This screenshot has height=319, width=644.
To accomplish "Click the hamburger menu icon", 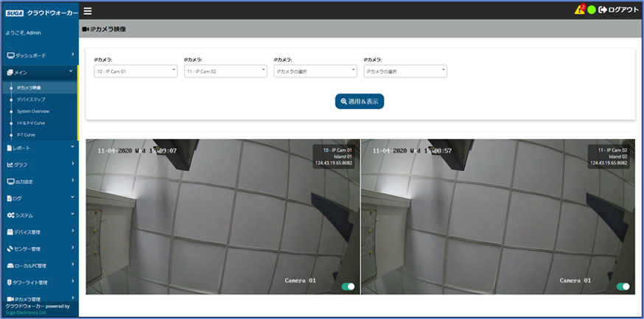I will click(88, 11).
